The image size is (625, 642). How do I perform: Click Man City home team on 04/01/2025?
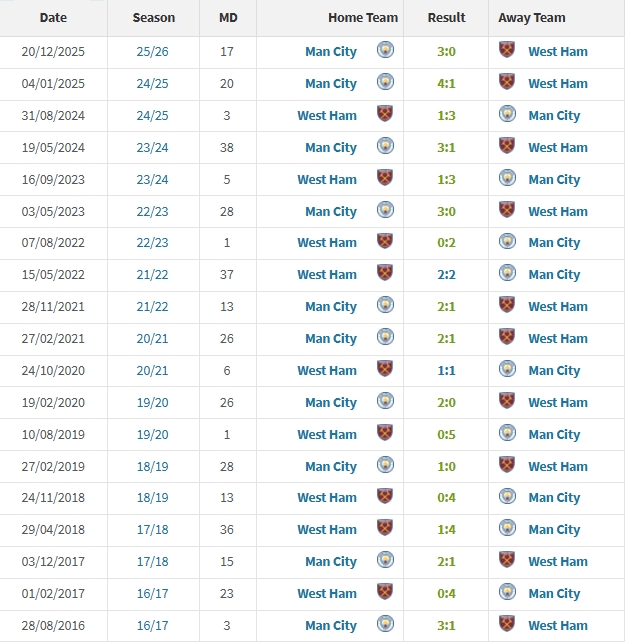[331, 83]
